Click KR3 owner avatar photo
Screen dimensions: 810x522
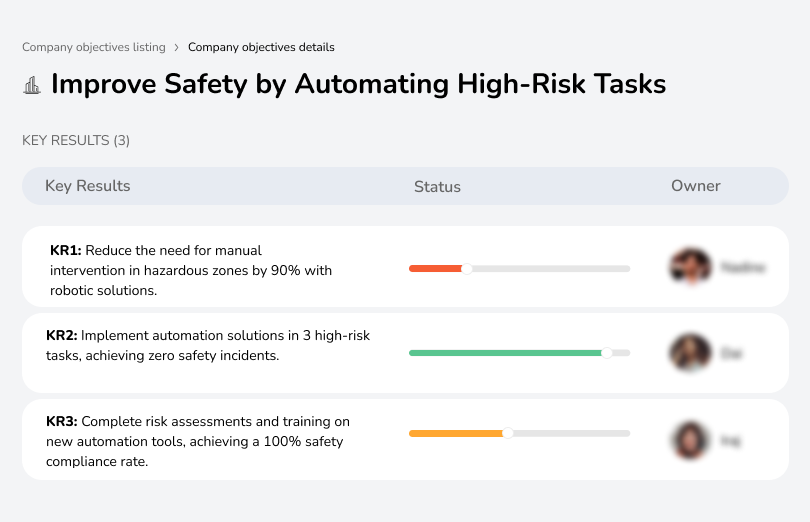(x=691, y=440)
